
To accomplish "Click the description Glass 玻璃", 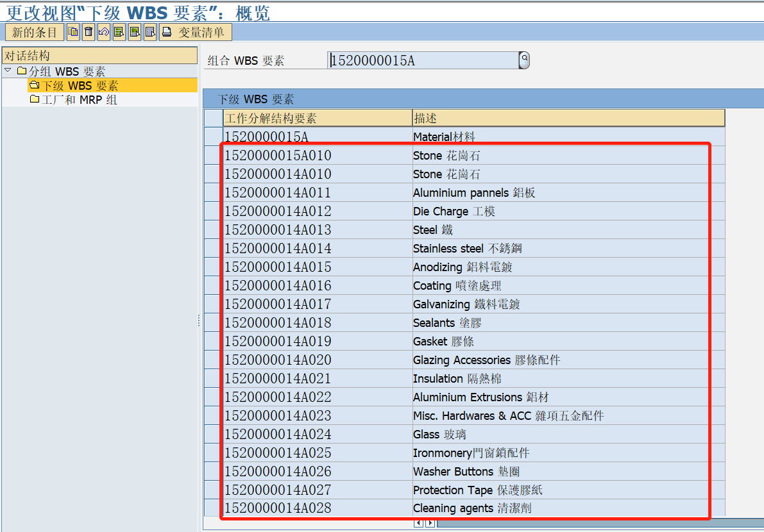I will coord(439,434).
